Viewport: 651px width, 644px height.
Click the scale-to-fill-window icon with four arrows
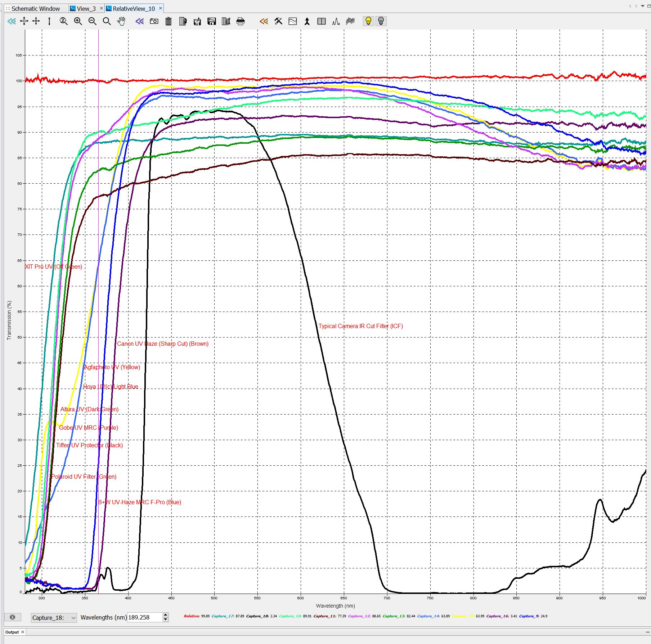(24, 21)
